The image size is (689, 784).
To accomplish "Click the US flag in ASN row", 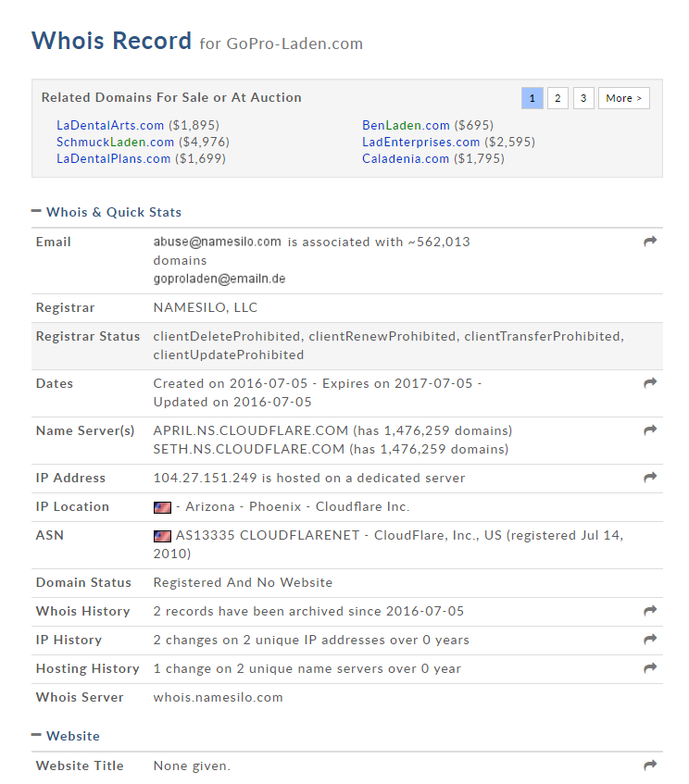I will click(162, 536).
